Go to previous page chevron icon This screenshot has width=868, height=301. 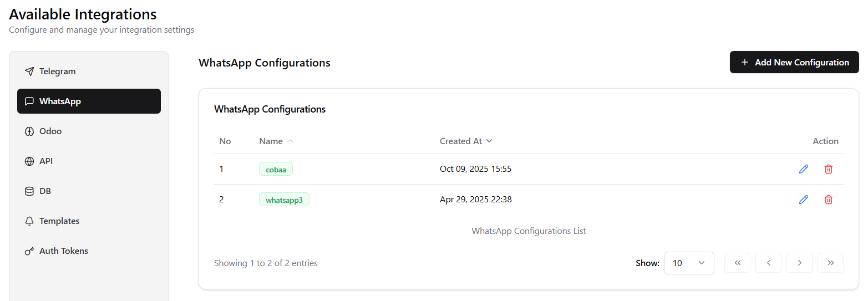point(769,263)
